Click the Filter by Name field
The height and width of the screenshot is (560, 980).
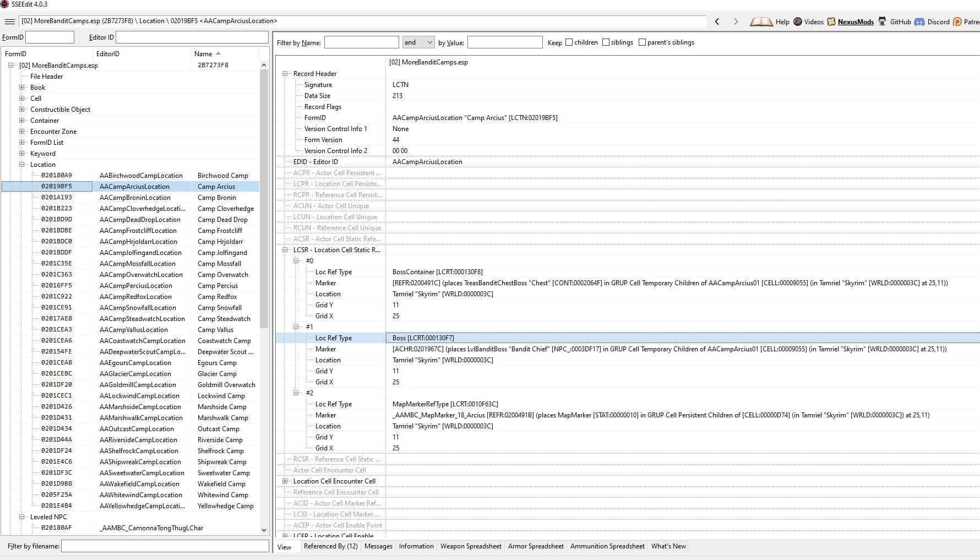[x=361, y=42]
